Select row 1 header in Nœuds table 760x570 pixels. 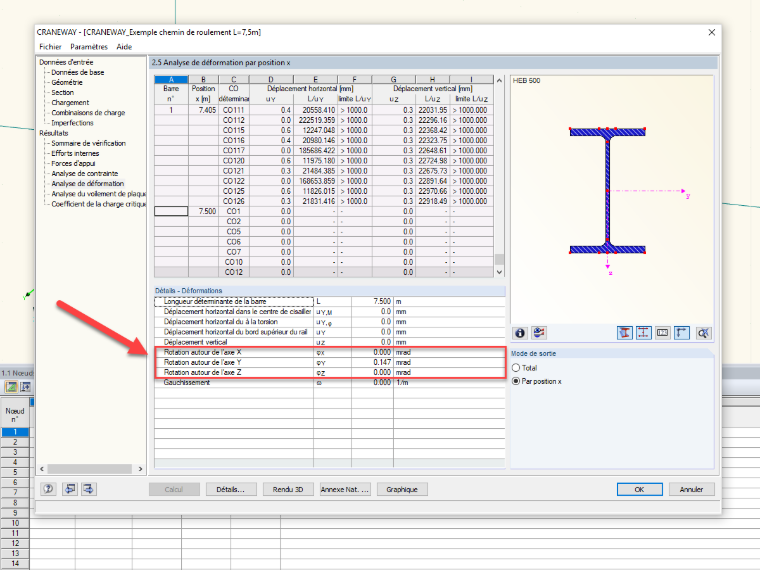(x=15, y=432)
